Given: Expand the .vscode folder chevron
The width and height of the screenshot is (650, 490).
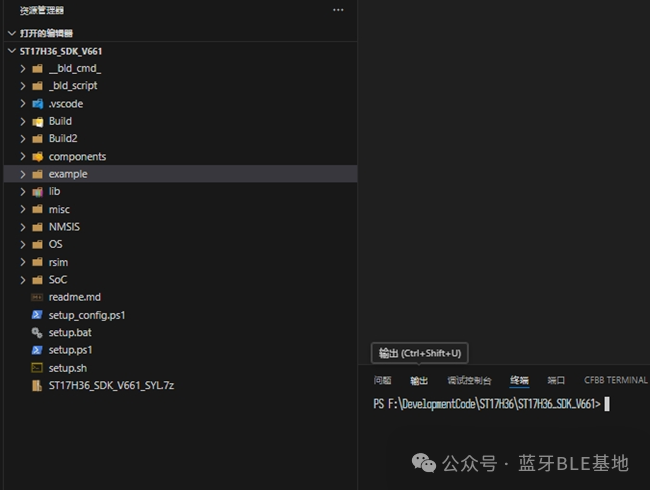Looking at the screenshot, I should 23,104.
